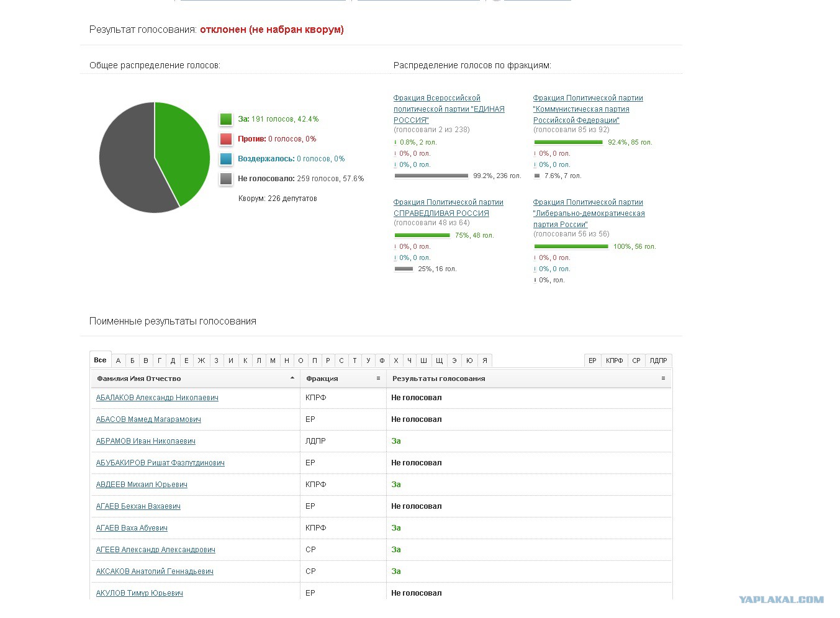This screenshot has width=840, height=618.
Task: Click the green segment of the pie chart
Action: click(x=183, y=149)
